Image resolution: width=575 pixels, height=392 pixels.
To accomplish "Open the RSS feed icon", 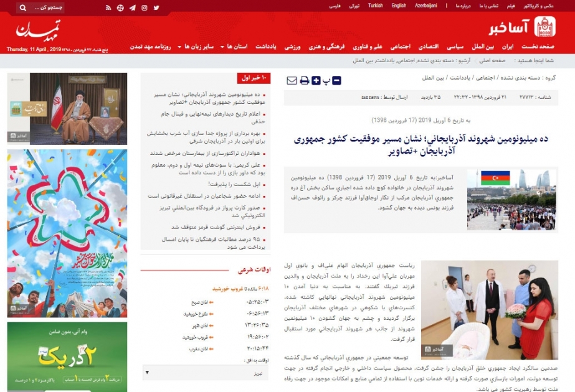I will pos(108,7).
